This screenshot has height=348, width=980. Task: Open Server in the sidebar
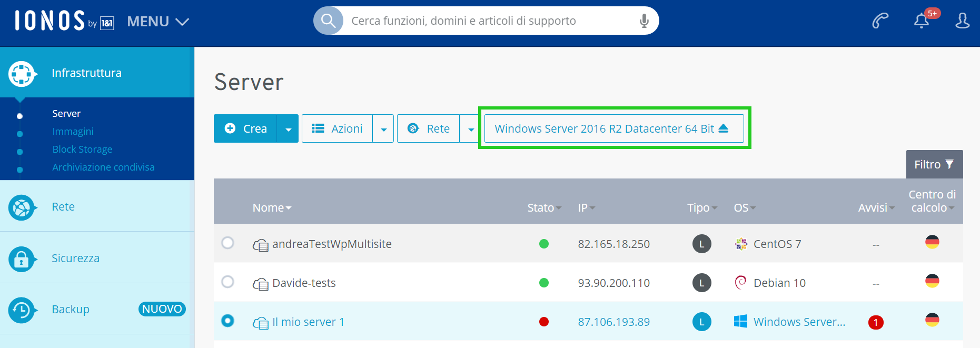coord(66,113)
